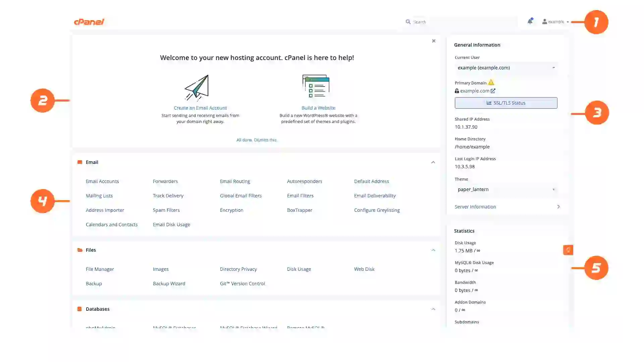Open Build a Website link

[x=318, y=108]
